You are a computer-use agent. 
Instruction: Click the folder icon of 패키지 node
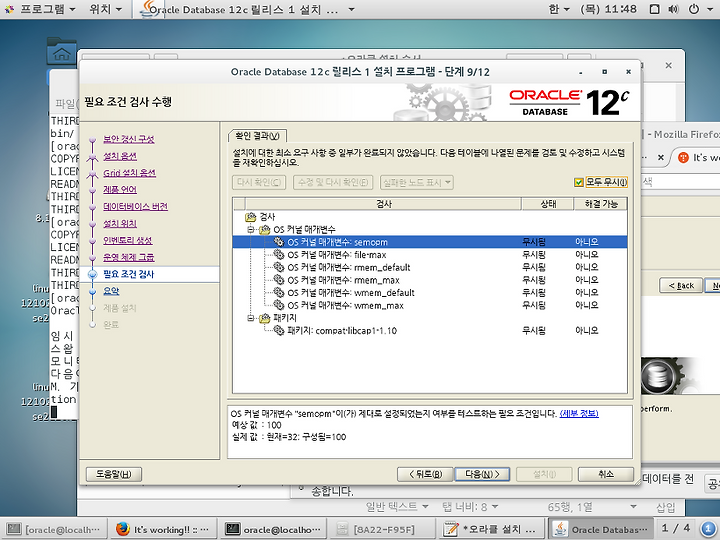(265, 318)
